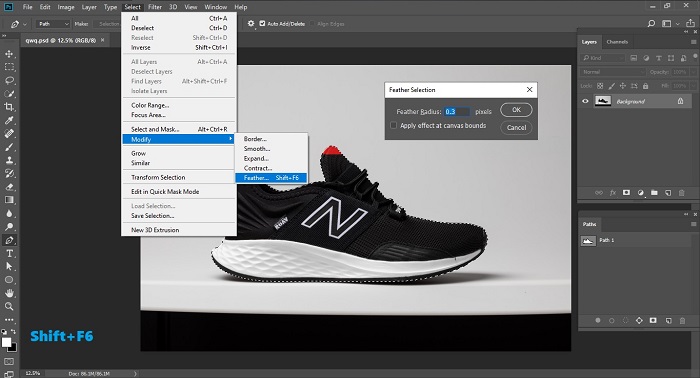Delete layer trash icon in Layers panel
Screen dimensions: 700x378
click(x=682, y=193)
